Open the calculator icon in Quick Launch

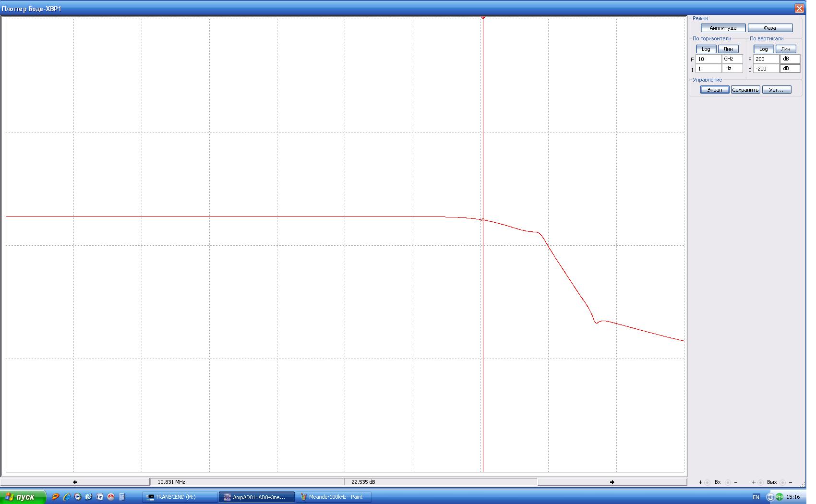point(122,497)
